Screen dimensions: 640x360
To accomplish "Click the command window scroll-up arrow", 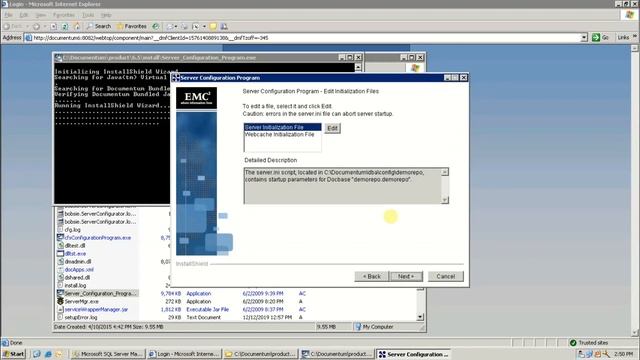I will [x=358, y=67].
